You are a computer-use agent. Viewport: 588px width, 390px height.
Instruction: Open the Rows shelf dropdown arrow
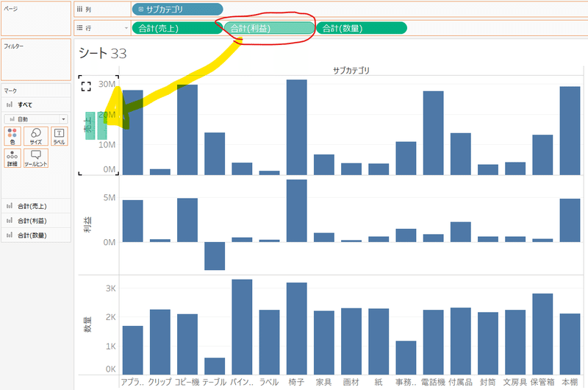coord(126,28)
